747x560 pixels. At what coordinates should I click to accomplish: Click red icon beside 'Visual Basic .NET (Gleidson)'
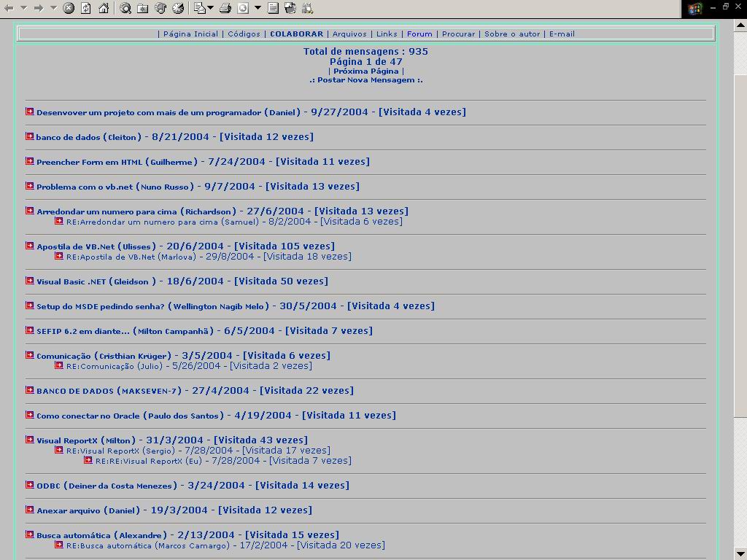click(x=29, y=280)
